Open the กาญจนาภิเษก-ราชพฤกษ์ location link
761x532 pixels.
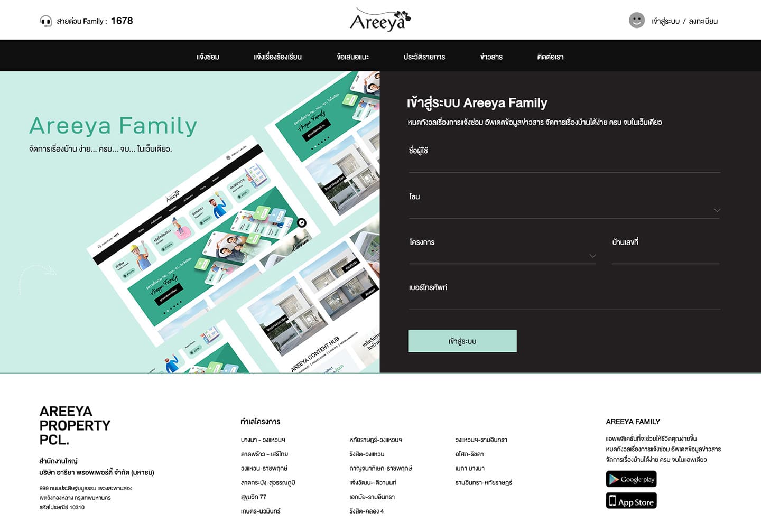click(380, 468)
